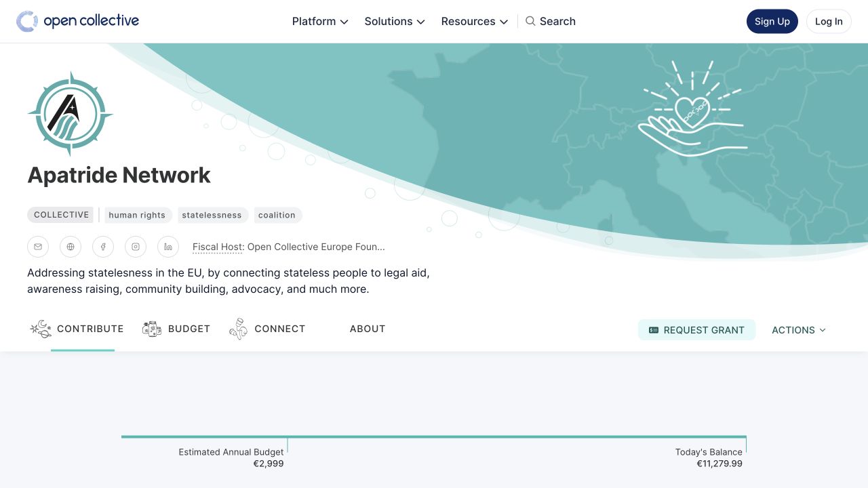868x488 pixels.
Task: Click the Log In button
Action: click(x=829, y=21)
